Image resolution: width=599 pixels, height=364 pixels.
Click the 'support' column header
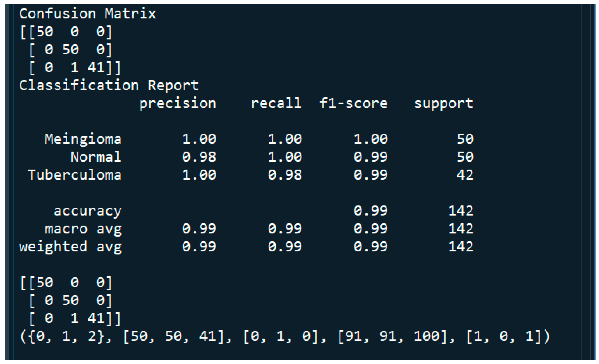[x=444, y=104]
